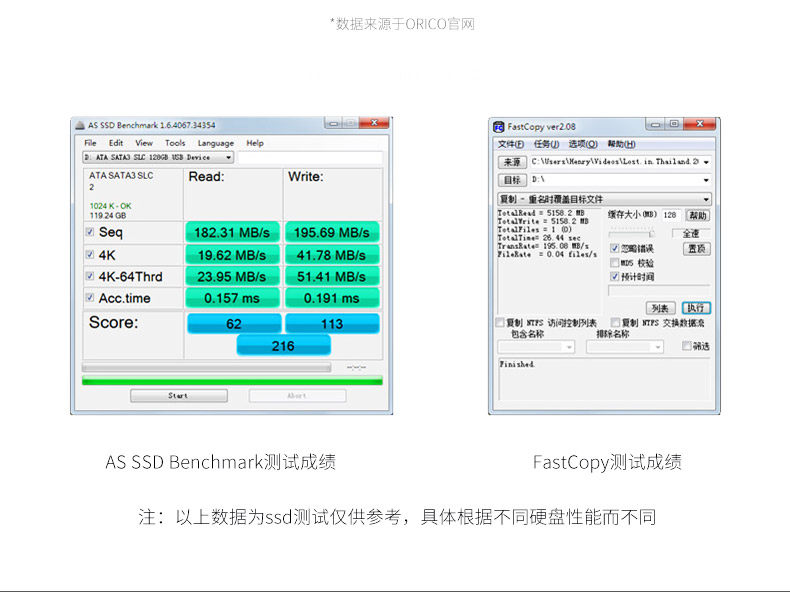Viewport: 790px width, 592px height.
Task: Expand the D:\ destination dropdown
Action: click(x=706, y=180)
